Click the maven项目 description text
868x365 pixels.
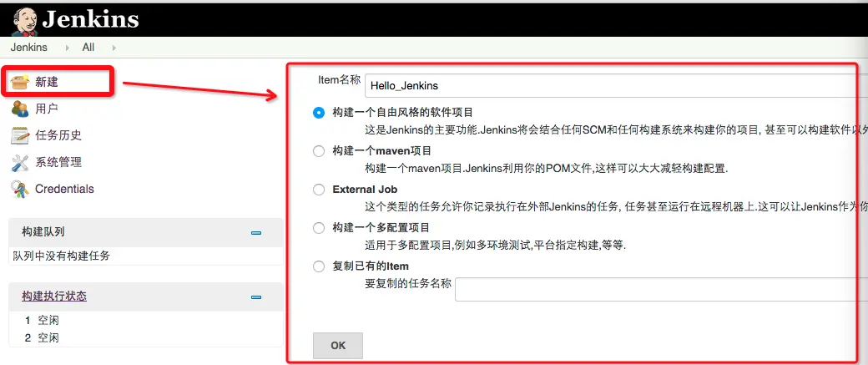pyautogui.click(x=546, y=169)
